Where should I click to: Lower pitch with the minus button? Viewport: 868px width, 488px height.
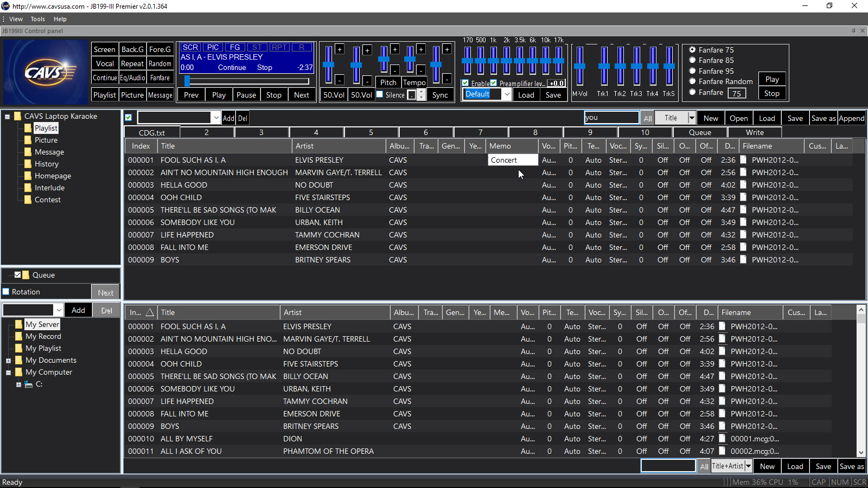(395, 70)
